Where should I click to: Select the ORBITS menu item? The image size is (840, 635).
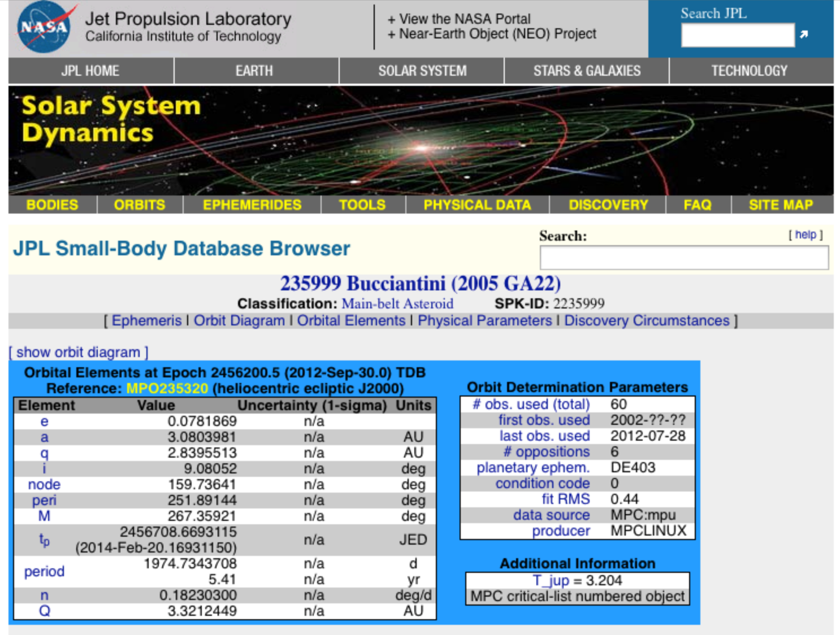pos(140,205)
